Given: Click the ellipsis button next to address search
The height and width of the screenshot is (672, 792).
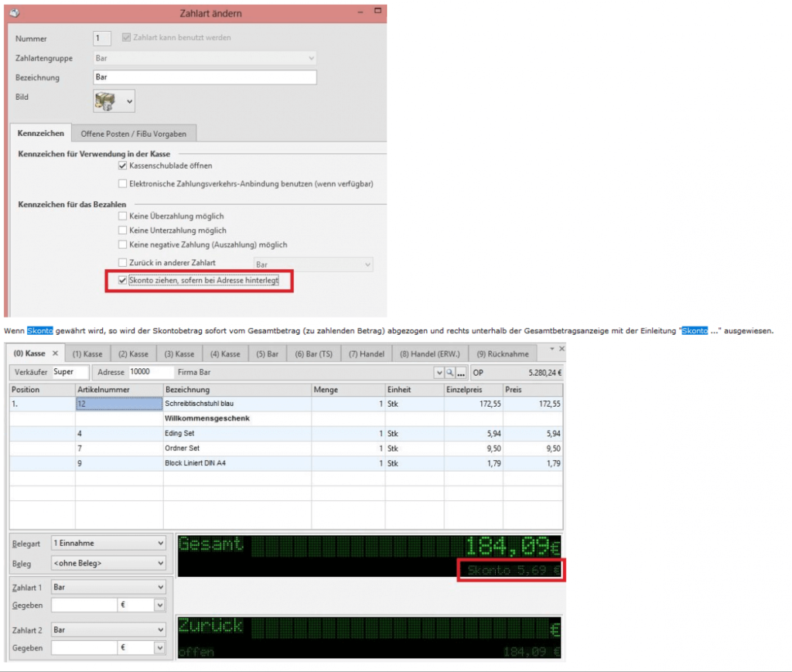Looking at the screenshot, I should point(462,373).
